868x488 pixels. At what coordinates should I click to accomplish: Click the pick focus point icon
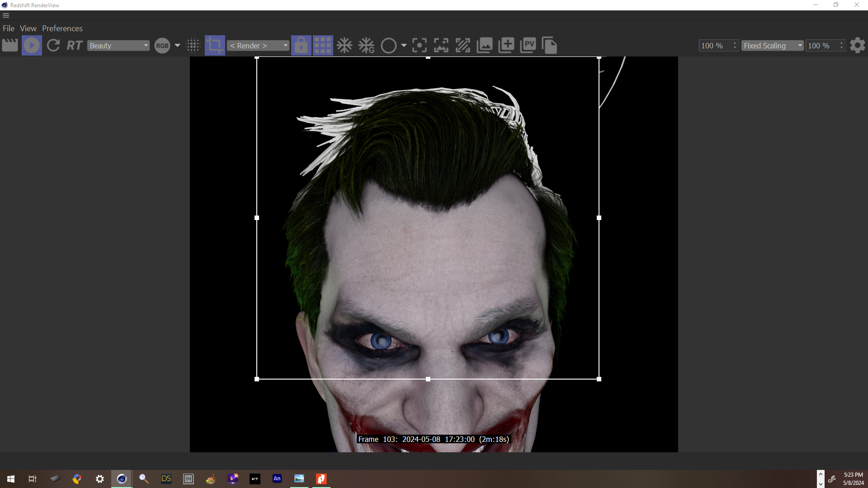420,46
